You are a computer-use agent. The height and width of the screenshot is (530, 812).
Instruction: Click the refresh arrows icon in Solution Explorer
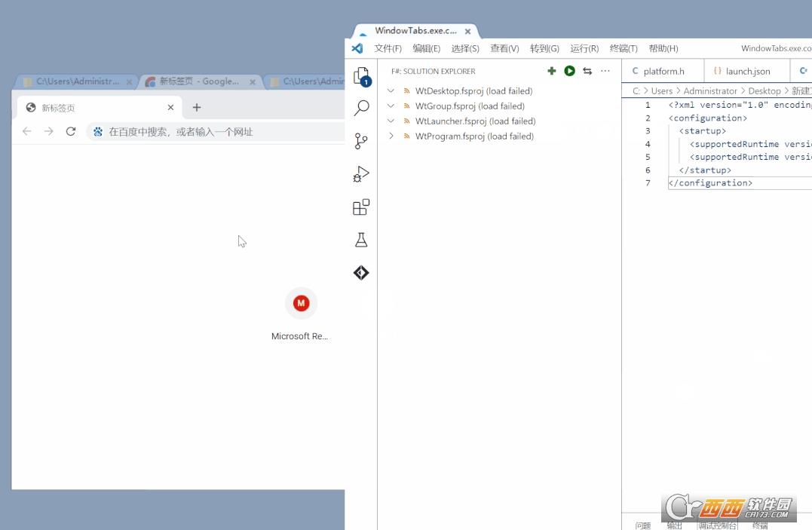[587, 71]
